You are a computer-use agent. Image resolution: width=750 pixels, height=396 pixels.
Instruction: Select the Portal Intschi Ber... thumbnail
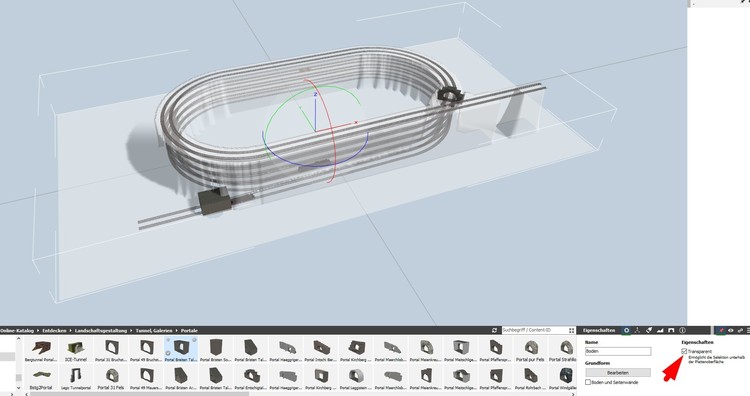tap(321, 350)
